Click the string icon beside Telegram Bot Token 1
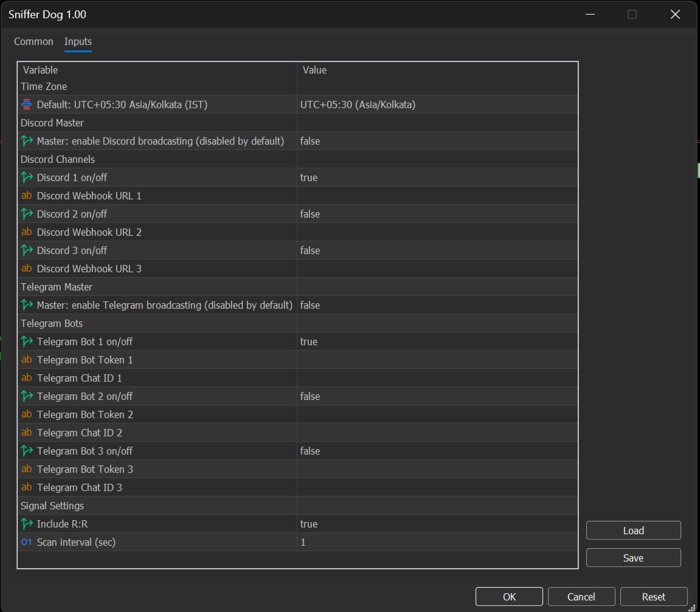 click(27, 360)
